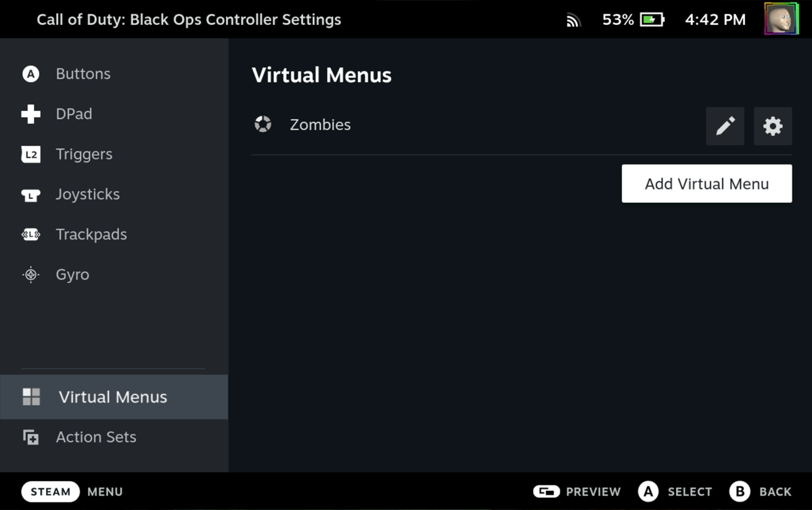Select the Zombies virtual menu row
Screen dimensions: 812x510
coord(522,125)
